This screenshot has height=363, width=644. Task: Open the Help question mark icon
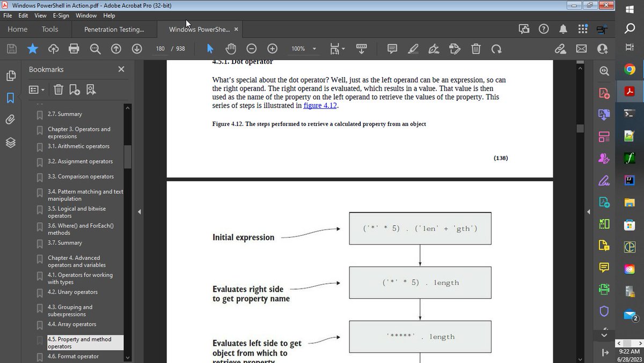544,29
